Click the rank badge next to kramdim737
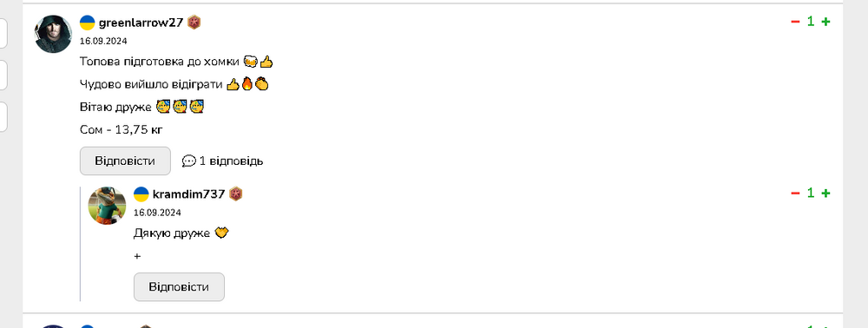868x328 pixels. pyautogui.click(x=236, y=194)
